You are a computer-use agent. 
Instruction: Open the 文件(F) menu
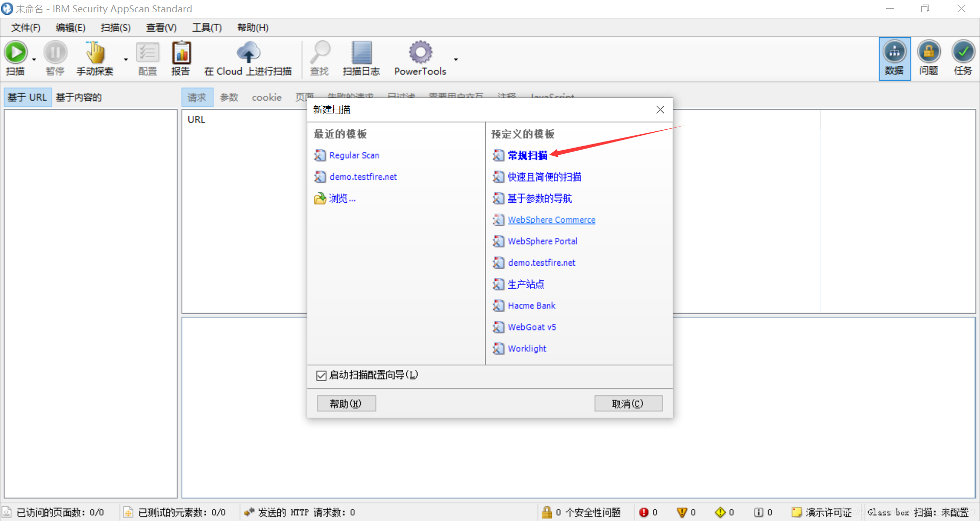coord(26,28)
